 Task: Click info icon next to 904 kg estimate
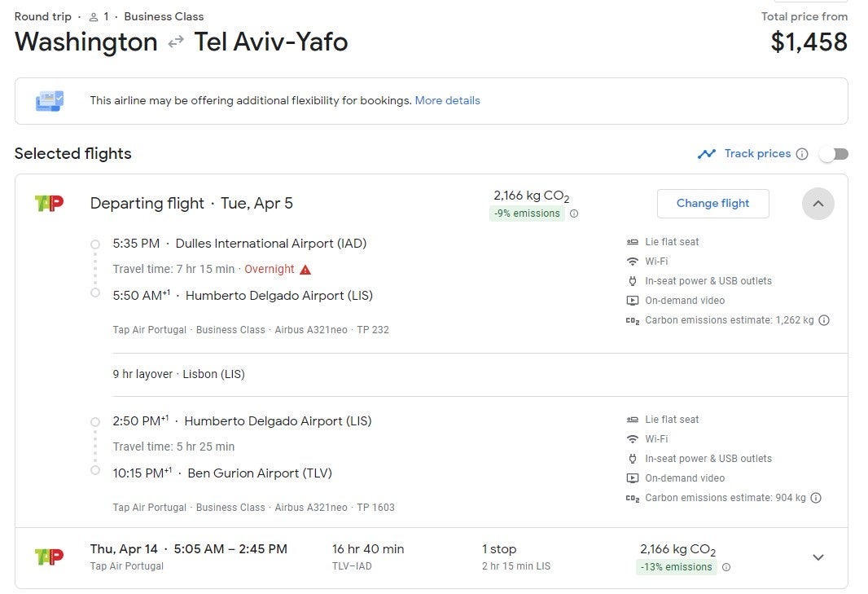[816, 498]
